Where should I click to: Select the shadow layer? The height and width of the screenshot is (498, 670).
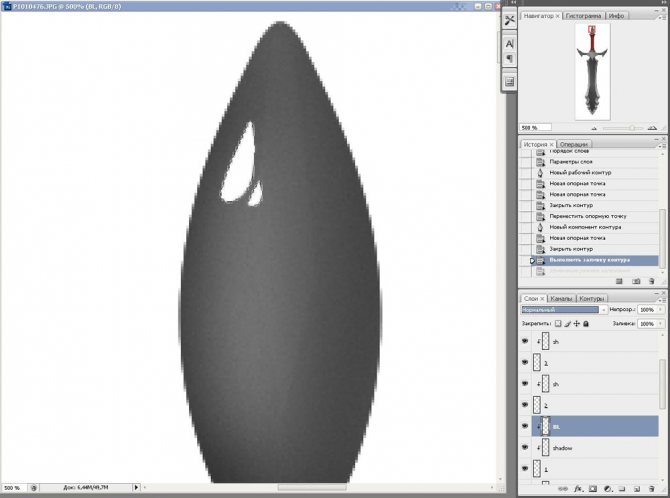596,448
